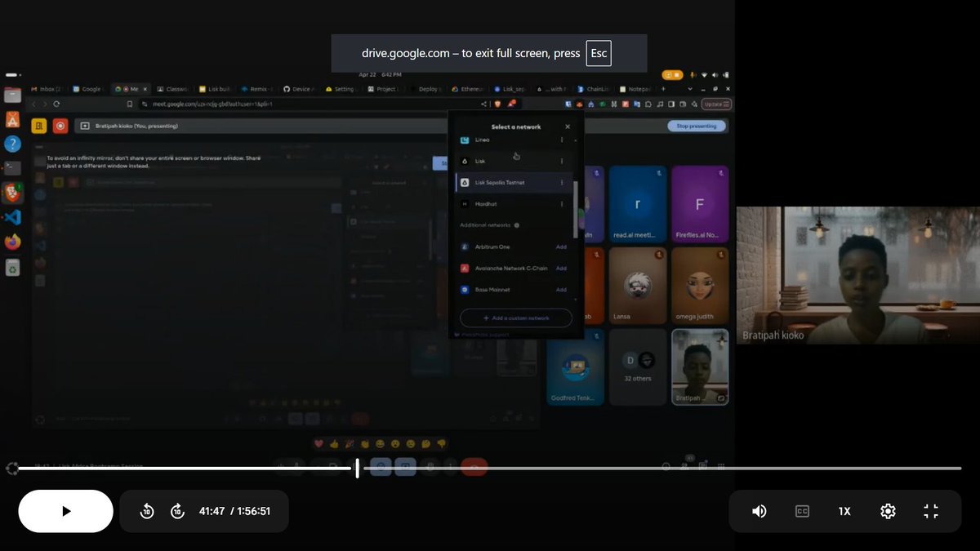
Task: Switch to the Inbox browser tab
Action: (47, 89)
